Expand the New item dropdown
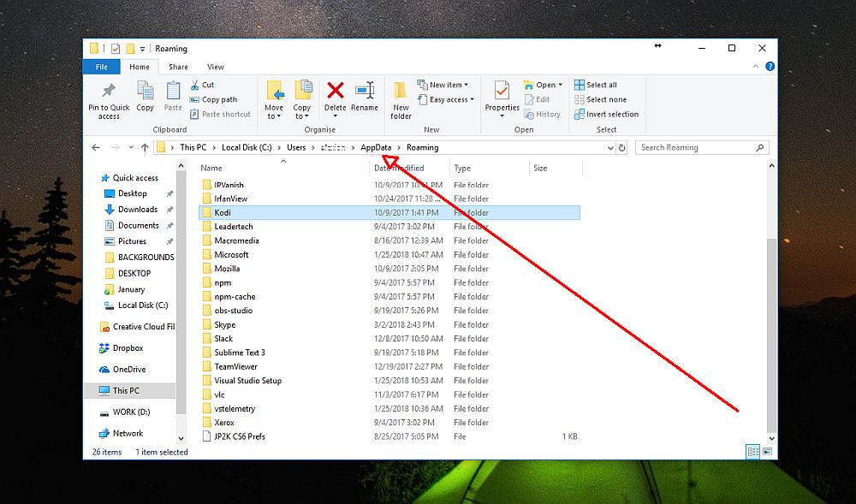 click(x=443, y=85)
